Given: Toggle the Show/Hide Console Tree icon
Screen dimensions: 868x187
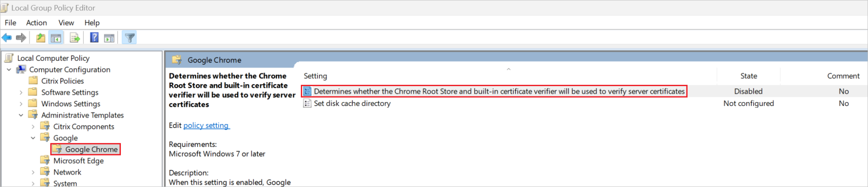Looking at the screenshot, I should coord(56,38).
